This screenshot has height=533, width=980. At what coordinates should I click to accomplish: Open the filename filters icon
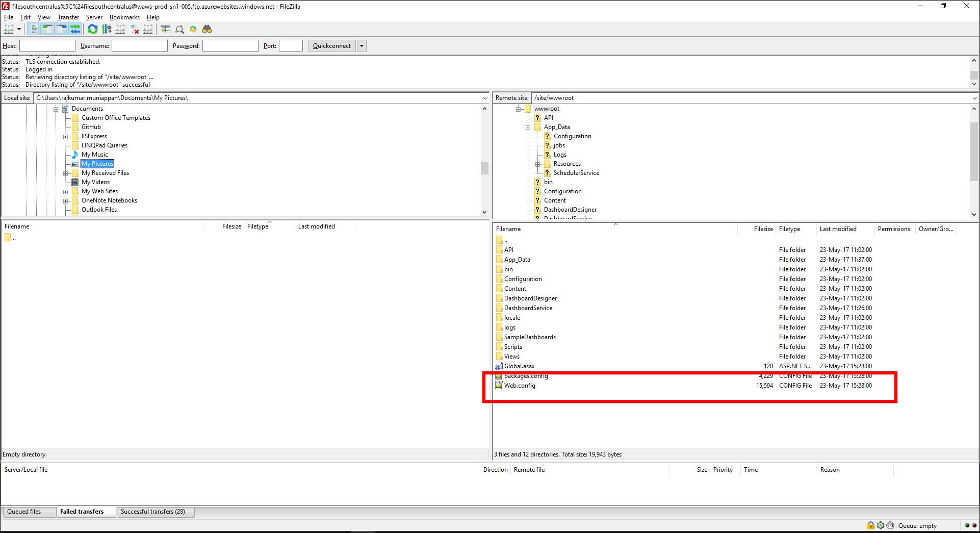point(165,30)
